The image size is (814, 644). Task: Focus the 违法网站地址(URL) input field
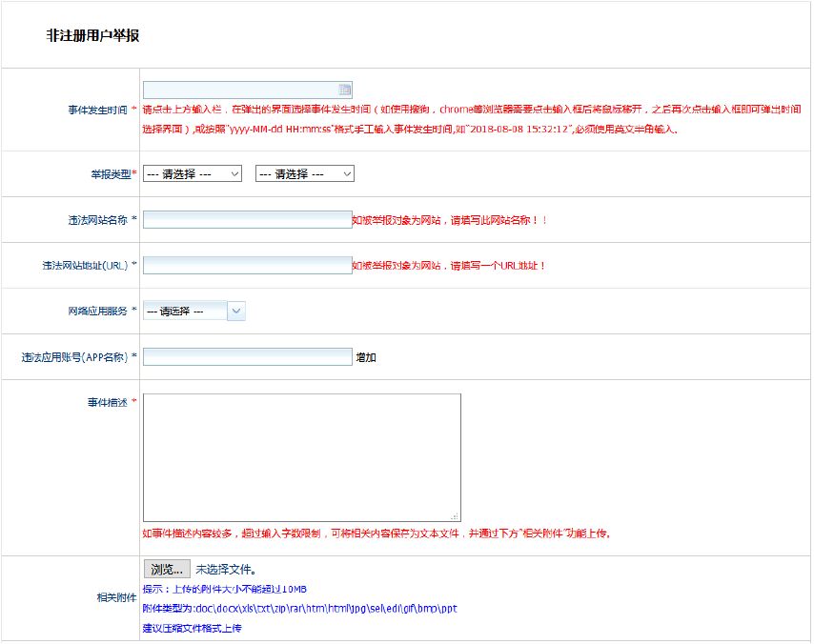[248, 265]
